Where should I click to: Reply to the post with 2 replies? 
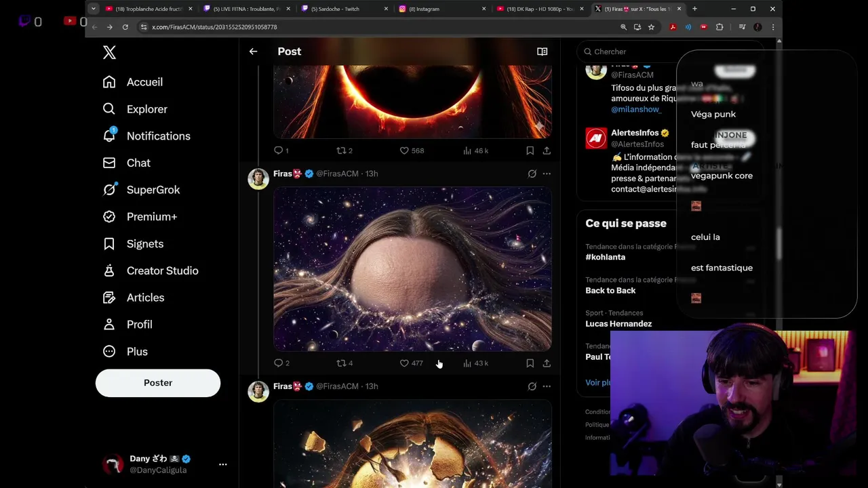coord(281,363)
